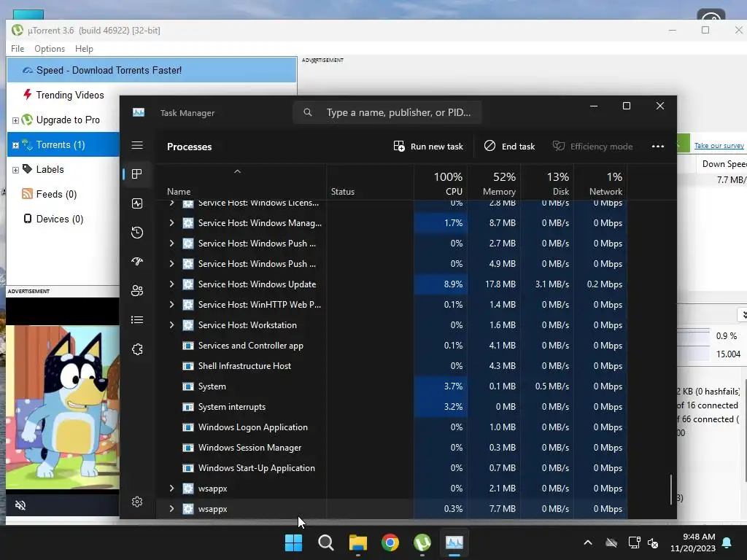Open Take our survey link in uTorrent
This screenshot has height=560, width=747.
tap(719, 146)
